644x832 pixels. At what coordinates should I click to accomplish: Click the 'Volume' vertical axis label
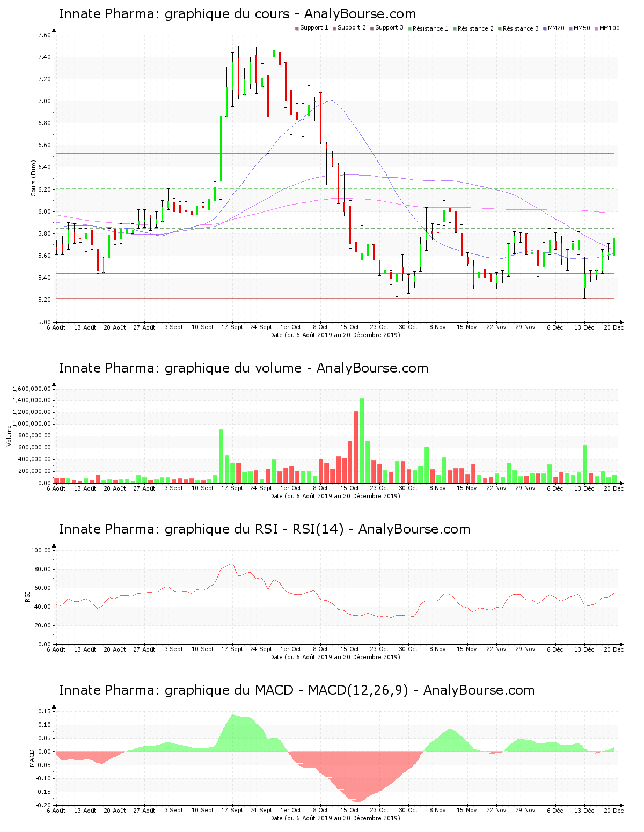pos(9,436)
